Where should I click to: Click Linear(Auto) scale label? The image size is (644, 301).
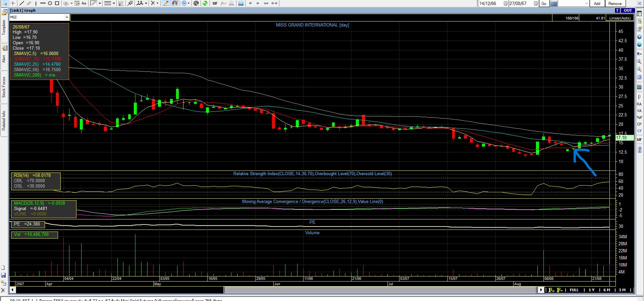click(x=620, y=18)
